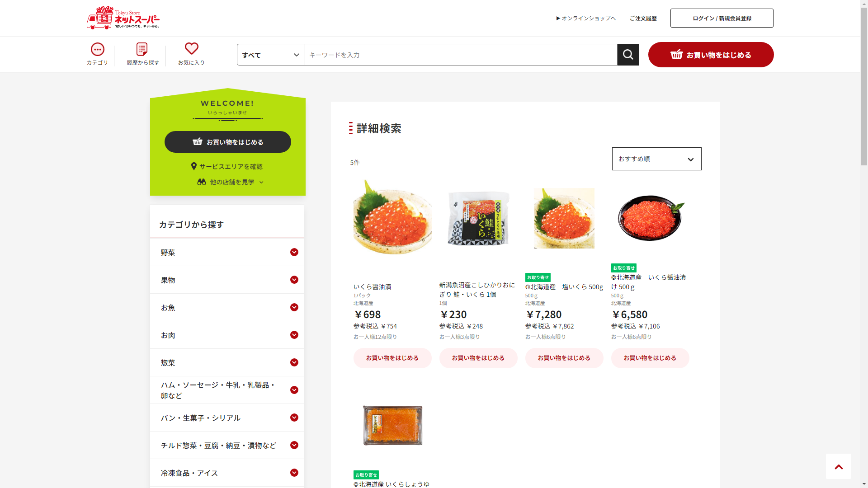Expand the パン・生菓子・シリアル category
The height and width of the screenshot is (488, 868).
227,418
